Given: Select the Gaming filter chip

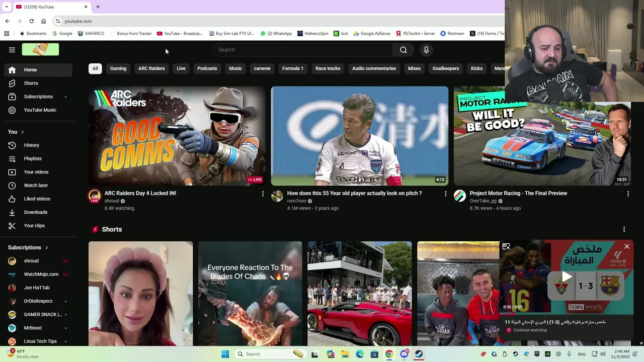Looking at the screenshot, I should click(x=118, y=68).
